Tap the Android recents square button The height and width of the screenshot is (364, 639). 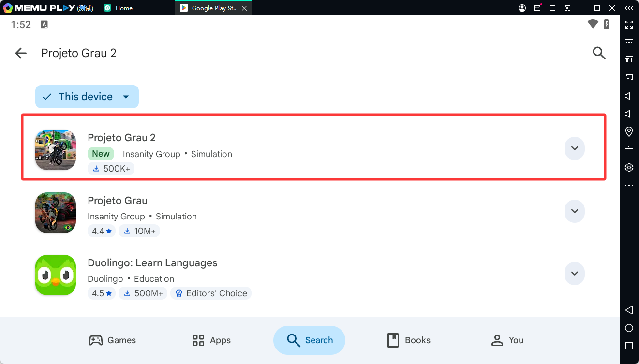(629, 346)
